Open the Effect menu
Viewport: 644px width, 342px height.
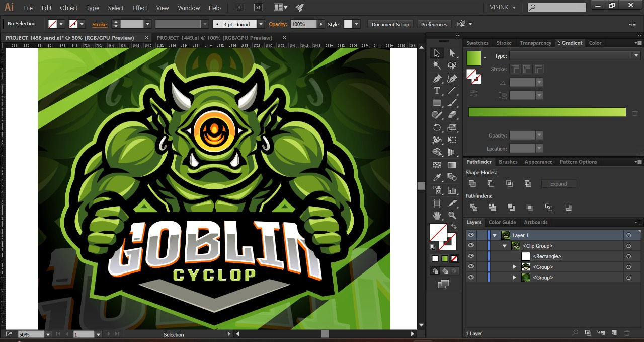pyautogui.click(x=140, y=8)
